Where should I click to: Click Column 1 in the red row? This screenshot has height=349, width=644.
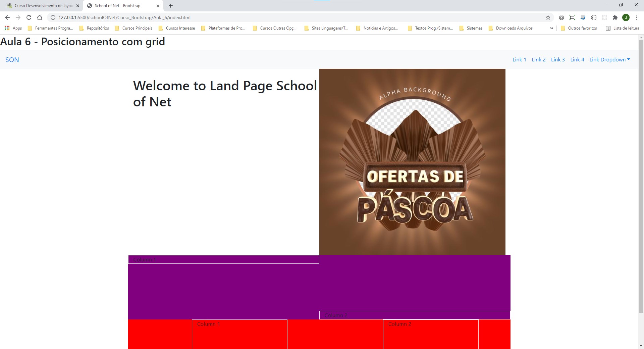(239, 334)
